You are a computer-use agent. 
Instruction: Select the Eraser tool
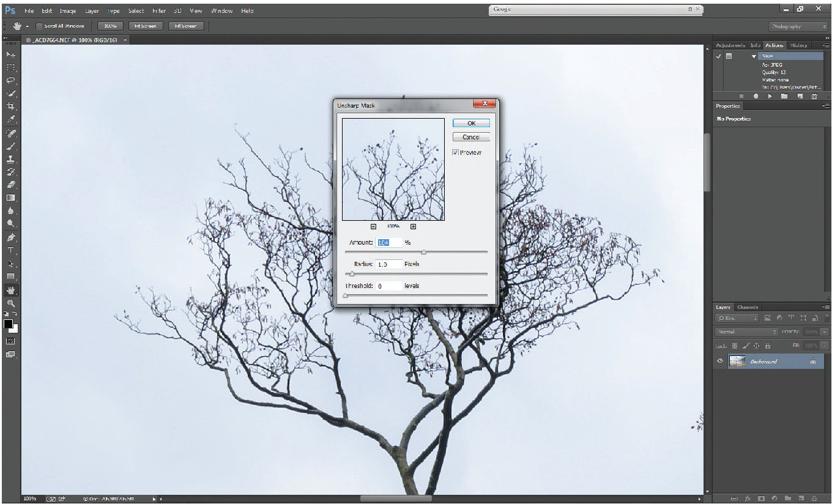coord(11,185)
